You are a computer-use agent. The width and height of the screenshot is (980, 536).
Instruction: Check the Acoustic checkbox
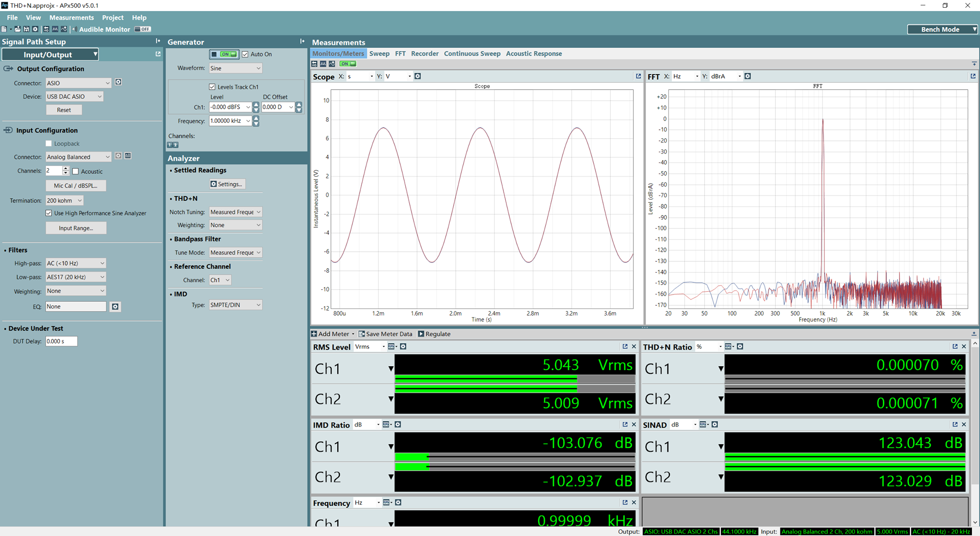coord(75,171)
